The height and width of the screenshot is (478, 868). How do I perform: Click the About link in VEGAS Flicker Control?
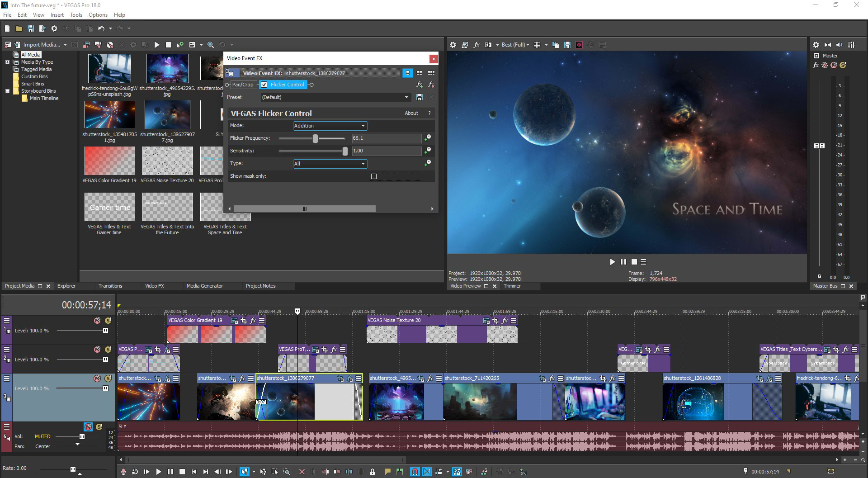coord(411,113)
